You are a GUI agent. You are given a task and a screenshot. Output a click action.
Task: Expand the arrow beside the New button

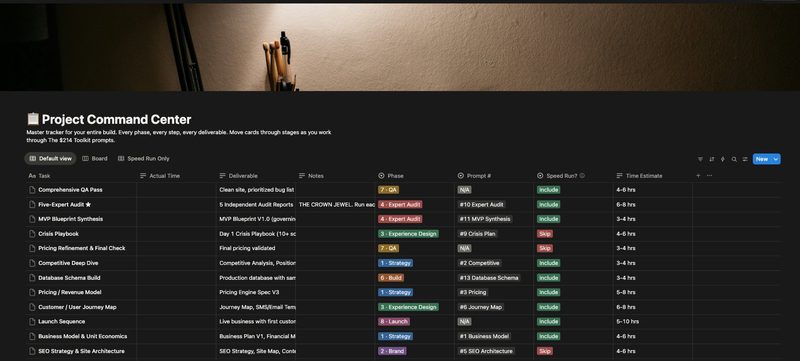tap(776, 159)
